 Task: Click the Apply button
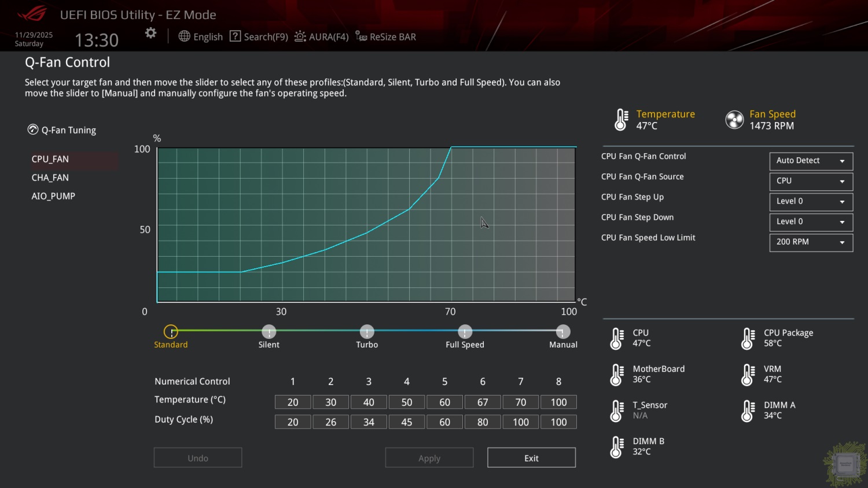(429, 458)
